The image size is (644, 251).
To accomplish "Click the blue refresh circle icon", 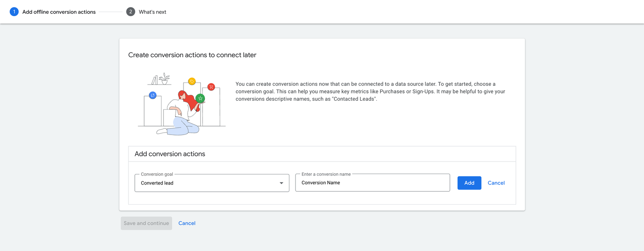I will click(153, 95).
